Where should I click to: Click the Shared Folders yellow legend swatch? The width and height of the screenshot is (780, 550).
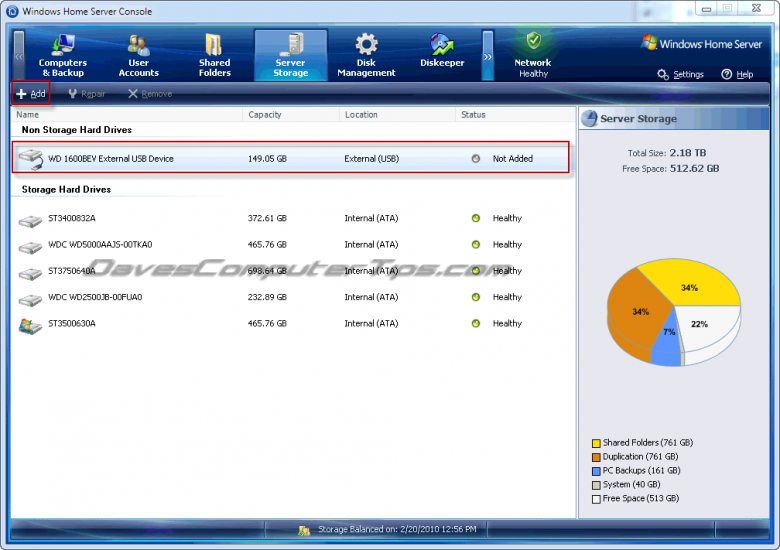(x=596, y=443)
